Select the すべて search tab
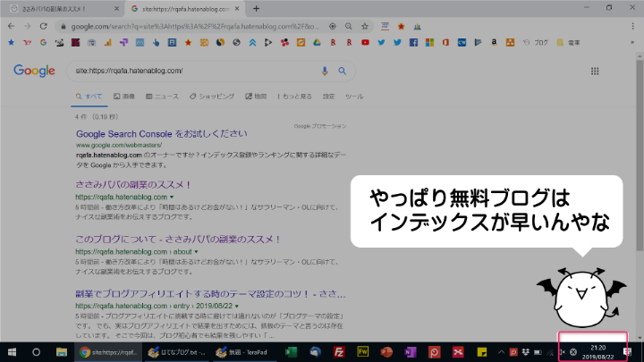The height and width of the screenshot is (362, 644). pos(89,97)
